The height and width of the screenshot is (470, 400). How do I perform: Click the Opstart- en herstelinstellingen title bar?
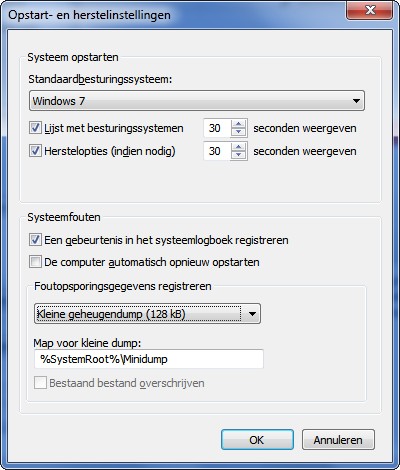coord(173,15)
